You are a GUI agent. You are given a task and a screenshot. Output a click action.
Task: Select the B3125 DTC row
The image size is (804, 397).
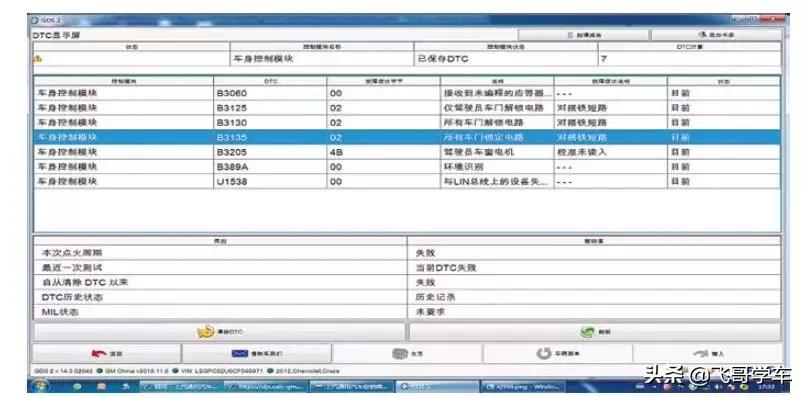tap(407, 108)
